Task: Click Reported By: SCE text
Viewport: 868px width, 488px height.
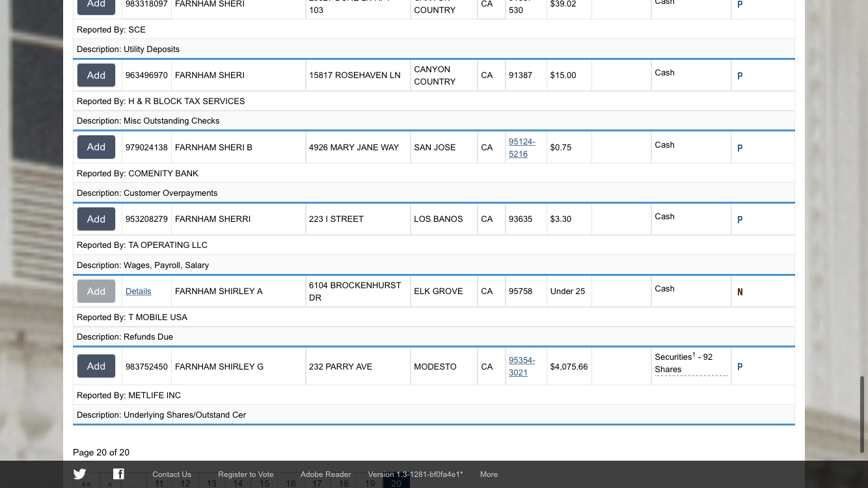Action: 111,30
